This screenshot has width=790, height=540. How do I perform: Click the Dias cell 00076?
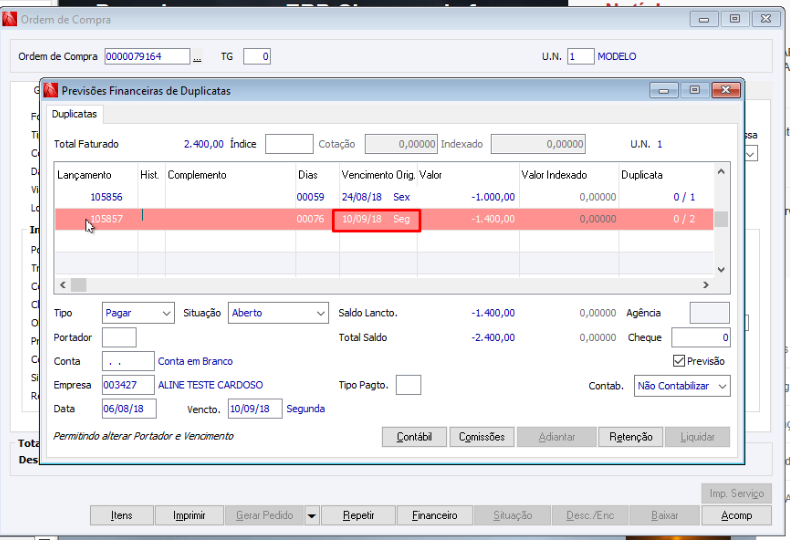310,219
